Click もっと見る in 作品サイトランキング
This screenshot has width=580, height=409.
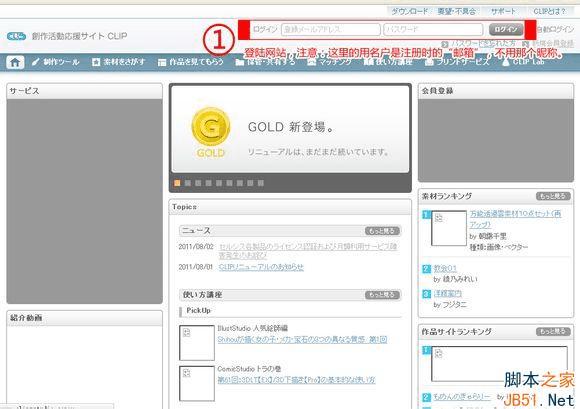553,332
